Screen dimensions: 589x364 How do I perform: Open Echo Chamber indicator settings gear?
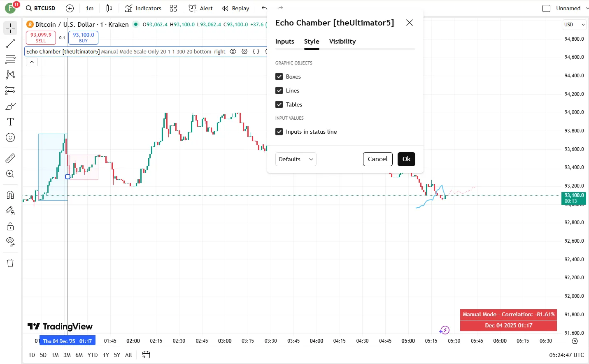pos(244,51)
